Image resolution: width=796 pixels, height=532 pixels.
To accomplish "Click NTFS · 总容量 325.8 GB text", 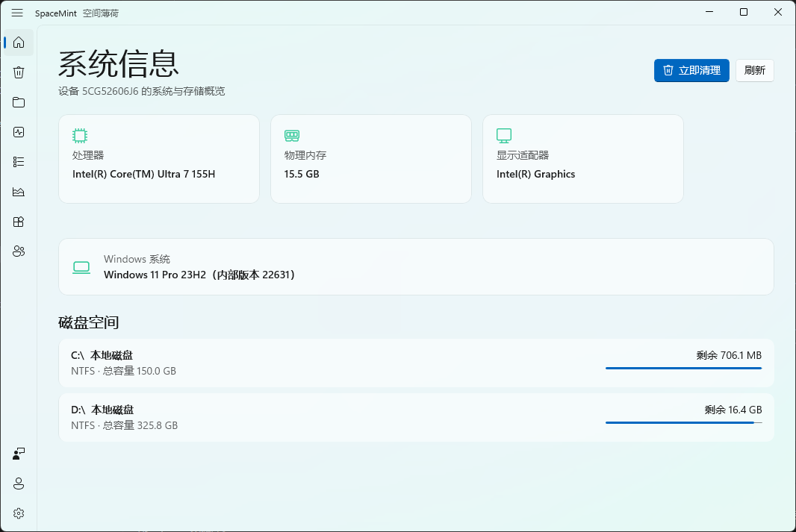I will click(x=125, y=425).
